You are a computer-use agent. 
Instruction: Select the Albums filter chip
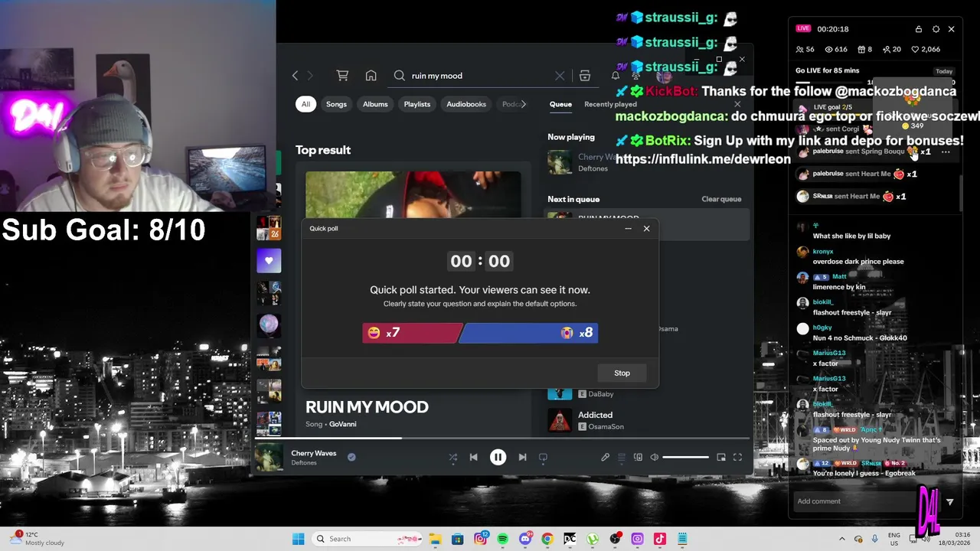(375, 104)
